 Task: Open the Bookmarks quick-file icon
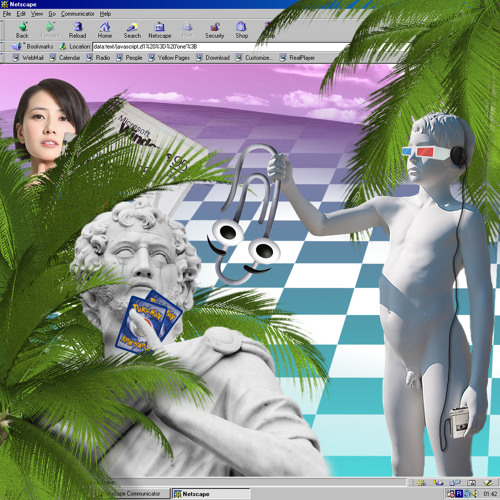(17, 46)
